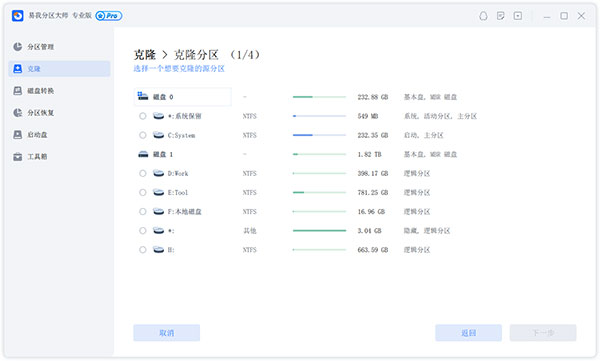Click the full usage bar of 3.04 GB partition
The height and width of the screenshot is (361, 600).
point(319,230)
